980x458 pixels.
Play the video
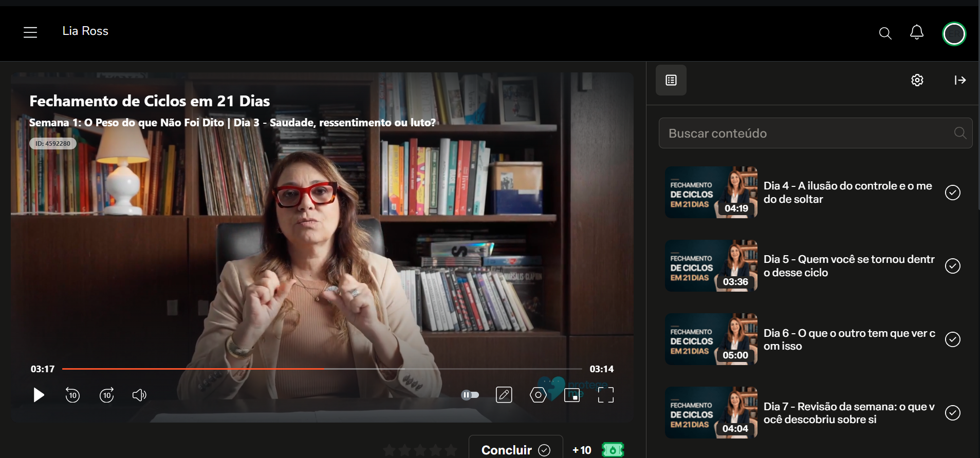point(39,395)
